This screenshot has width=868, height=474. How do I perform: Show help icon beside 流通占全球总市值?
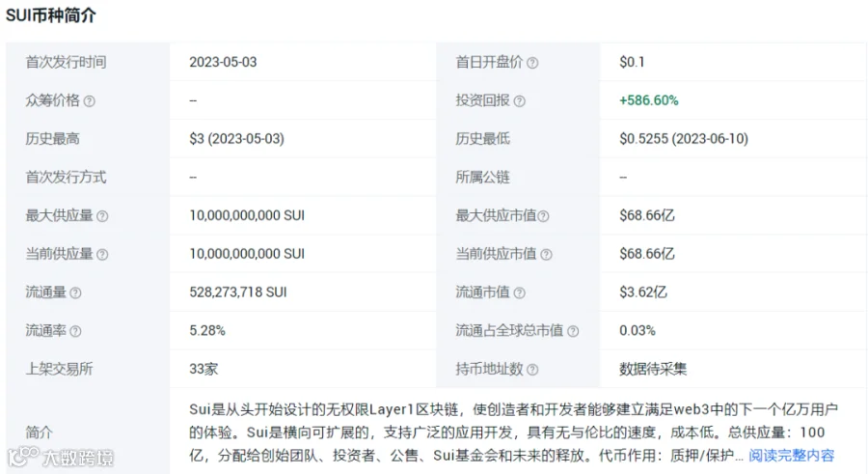573,331
